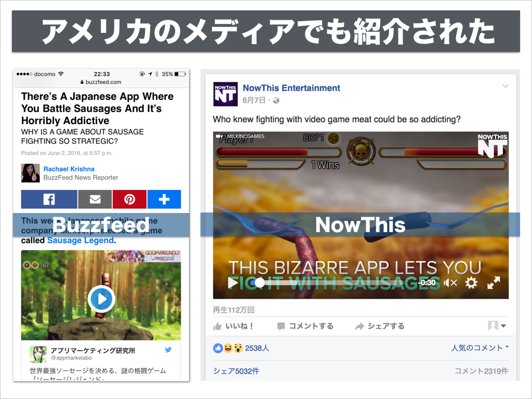Open the Sausage Legend link
This screenshot has height=399, width=532.
tap(81, 240)
